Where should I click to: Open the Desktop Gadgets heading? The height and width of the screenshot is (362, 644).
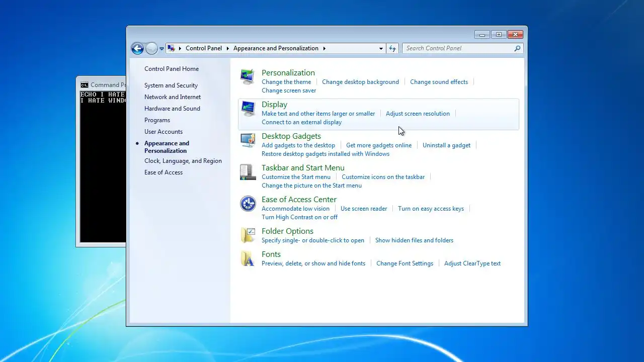tap(291, 136)
